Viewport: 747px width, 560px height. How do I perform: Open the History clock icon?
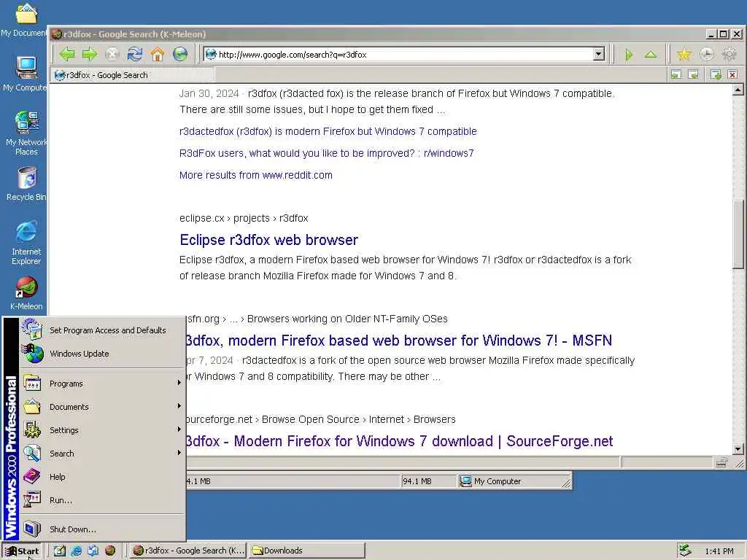pyautogui.click(x=706, y=55)
